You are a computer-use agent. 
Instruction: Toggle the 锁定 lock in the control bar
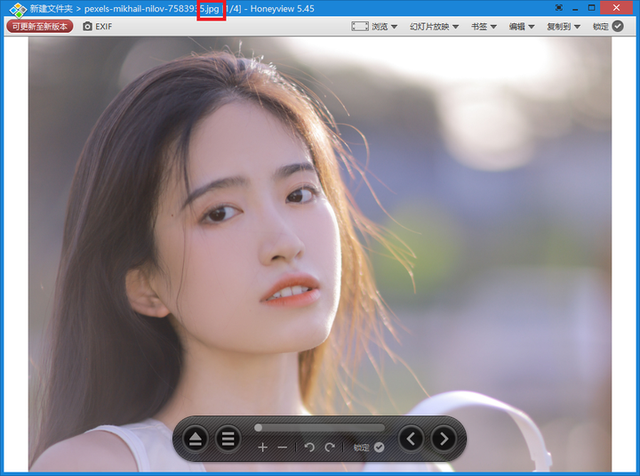tap(369, 447)
